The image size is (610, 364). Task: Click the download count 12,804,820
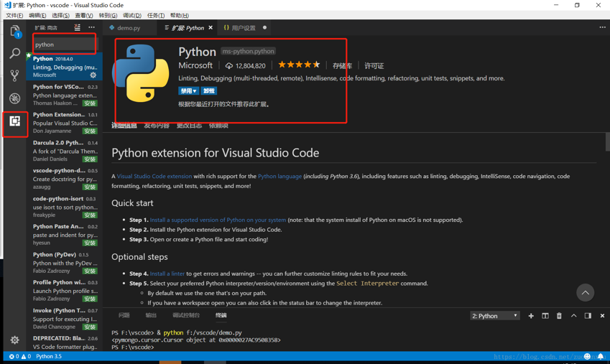pos(246,66)
